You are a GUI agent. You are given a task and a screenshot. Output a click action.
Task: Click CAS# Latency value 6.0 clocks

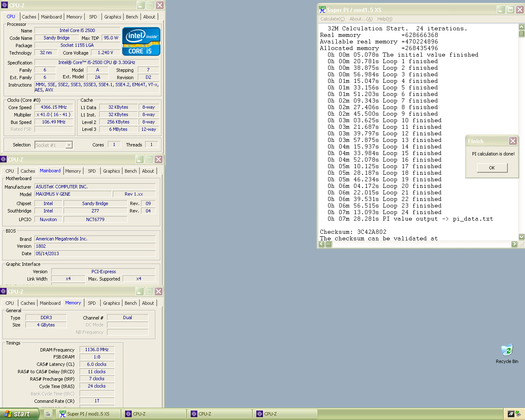pos(97,364)
